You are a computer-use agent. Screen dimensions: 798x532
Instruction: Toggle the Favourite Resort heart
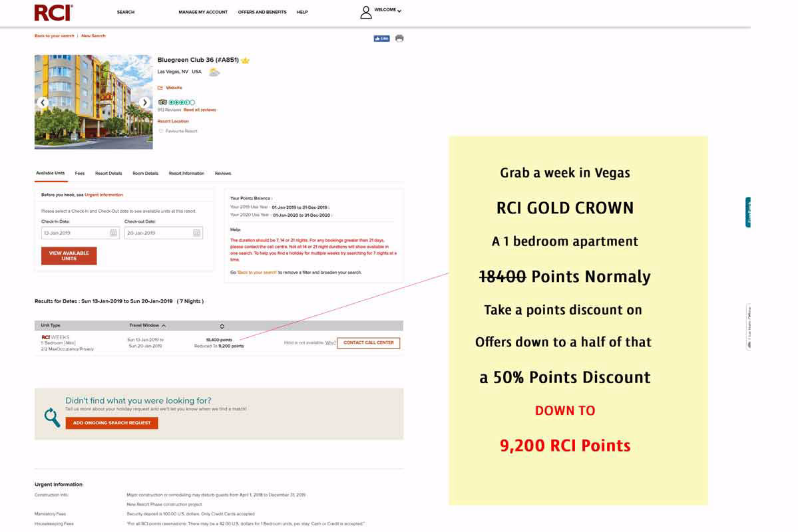161,131
